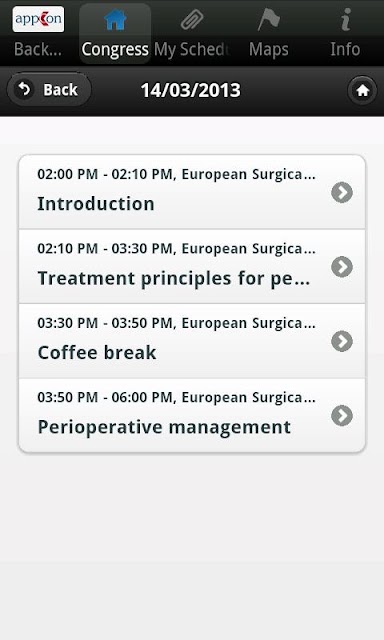Select Perioperative management session title

coord(164,427)
